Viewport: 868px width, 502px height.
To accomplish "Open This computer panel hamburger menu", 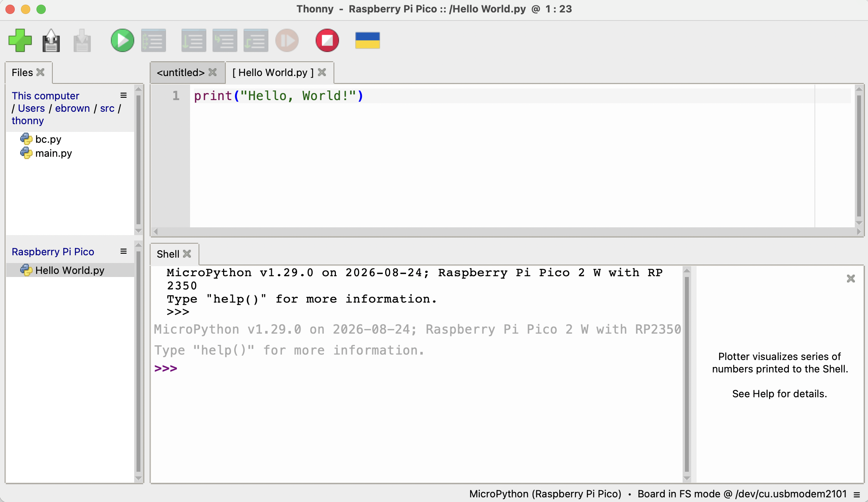I will click(x=123, y=95).
